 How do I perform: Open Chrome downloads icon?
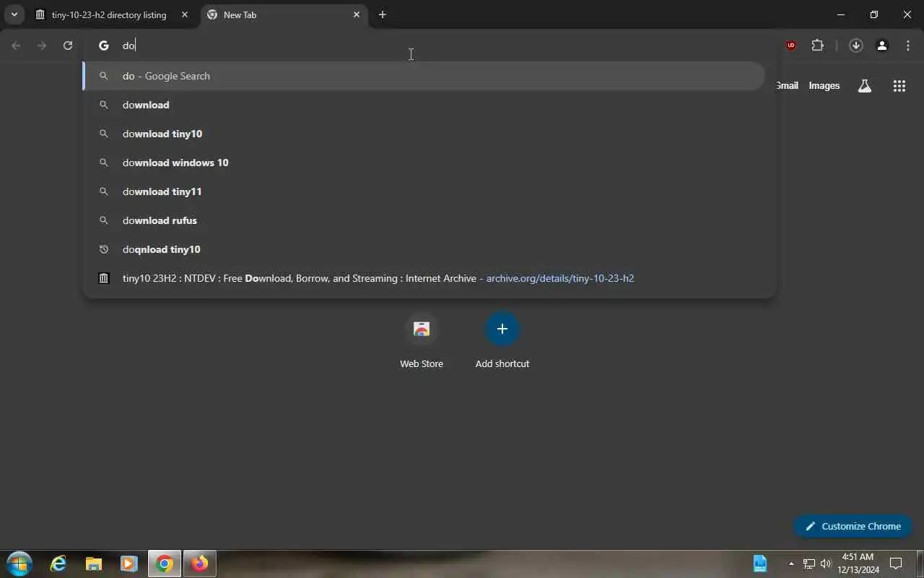point(856,46)
